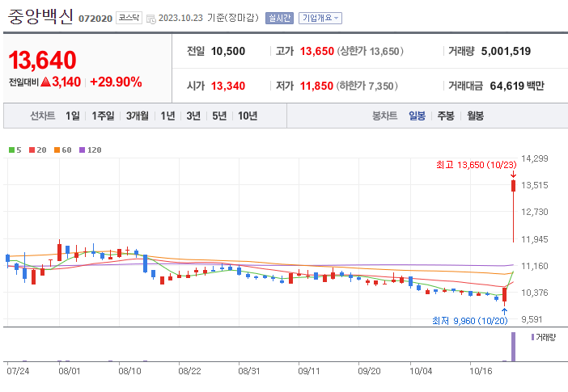This screenshot has width=568, height=392.
Task: Switch to the 1년 line chart
Action: 167,116
